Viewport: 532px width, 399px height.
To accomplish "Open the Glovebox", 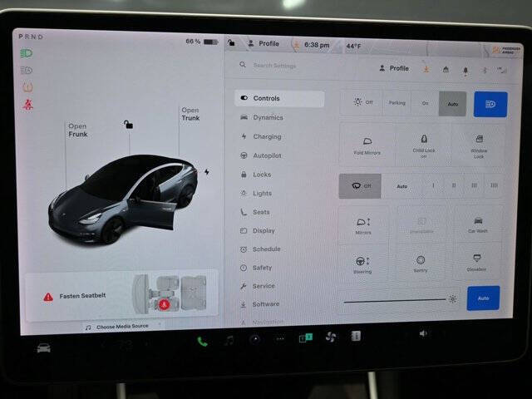I will (476, 263).
